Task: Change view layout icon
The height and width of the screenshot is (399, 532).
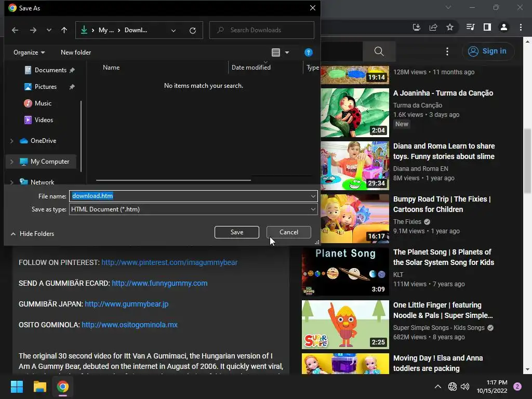Action: coord(276,52)
